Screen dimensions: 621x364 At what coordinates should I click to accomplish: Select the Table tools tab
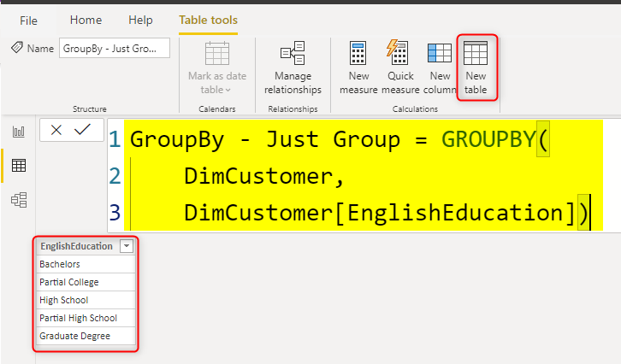point(209,21)
